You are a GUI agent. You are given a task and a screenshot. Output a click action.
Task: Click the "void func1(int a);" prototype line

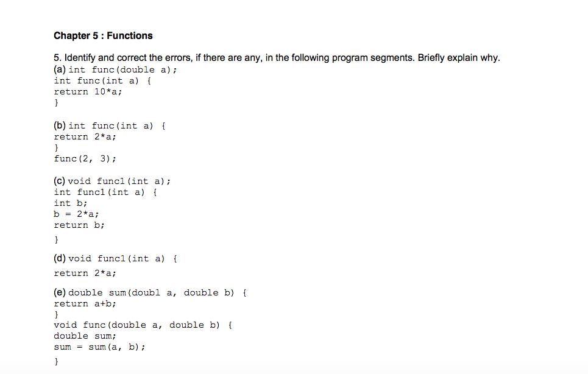[x=119, y=181]
